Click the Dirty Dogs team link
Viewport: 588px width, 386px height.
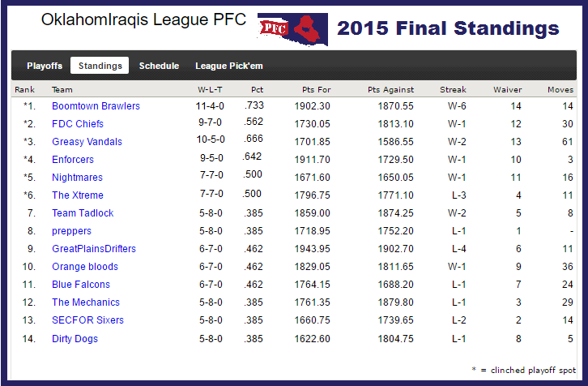click(75, 339)
